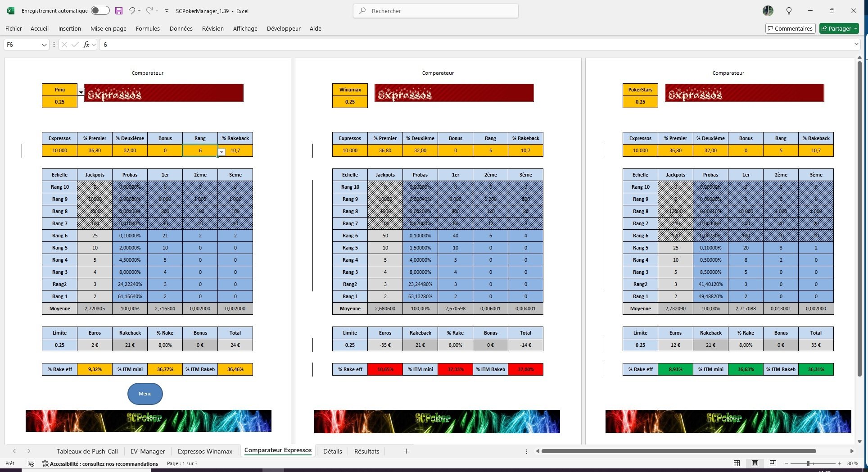Add a new sheet with plus icon
This screenshot has height=472, width=868.
coord(406,451)
